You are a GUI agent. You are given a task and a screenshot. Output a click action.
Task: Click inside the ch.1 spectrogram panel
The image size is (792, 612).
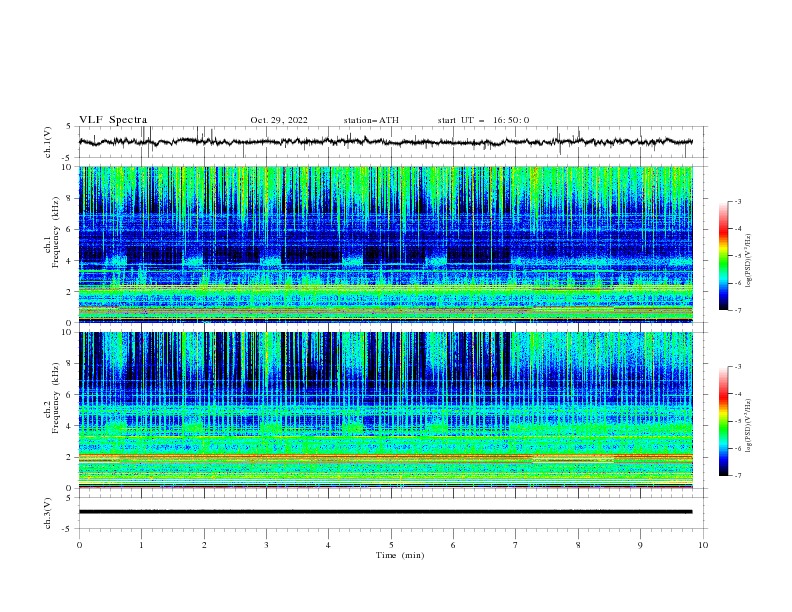386,244
